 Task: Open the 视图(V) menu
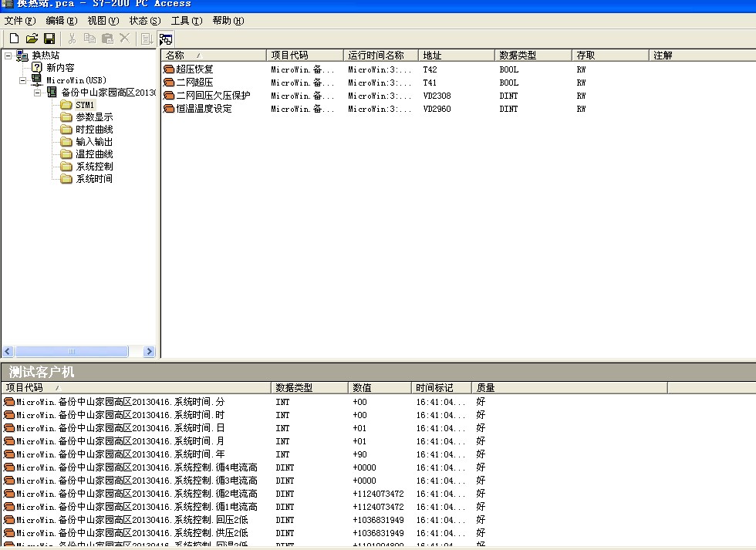[x=103, y=21]
